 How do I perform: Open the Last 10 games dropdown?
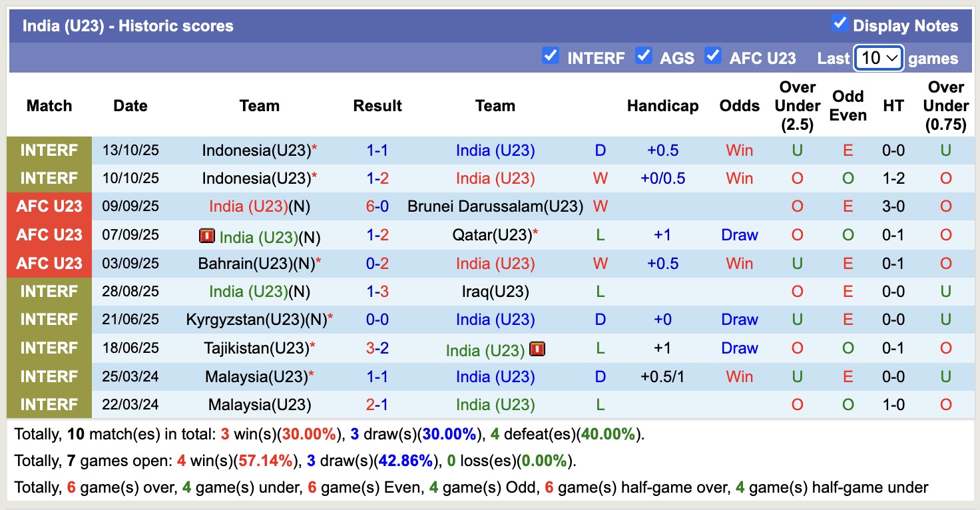pos(879,58)
